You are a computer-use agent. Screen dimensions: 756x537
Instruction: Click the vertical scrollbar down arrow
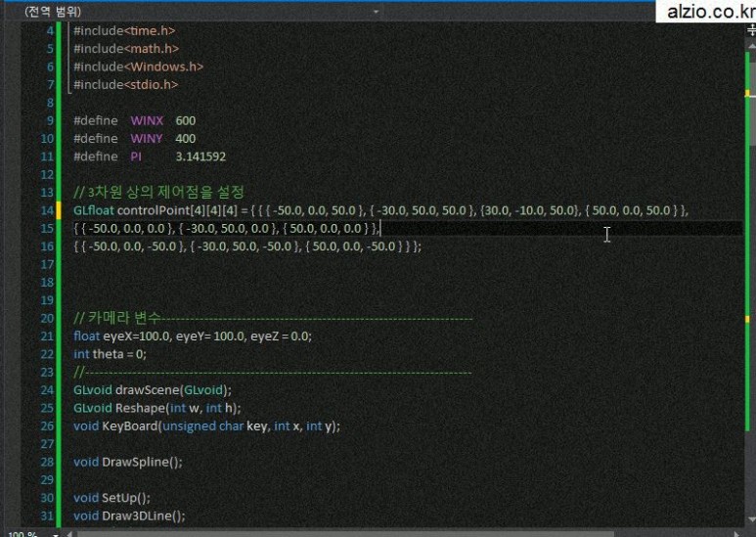pos(751,519)
